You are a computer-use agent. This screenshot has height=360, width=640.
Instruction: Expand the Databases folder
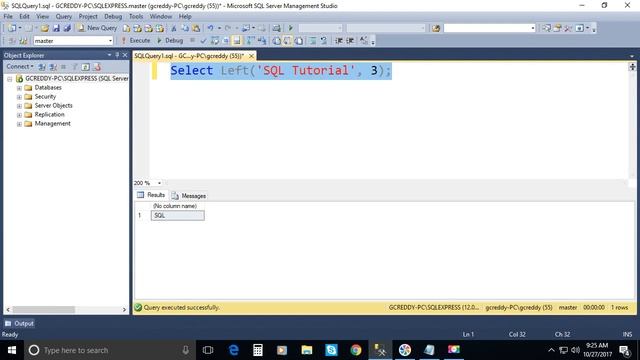19,88
